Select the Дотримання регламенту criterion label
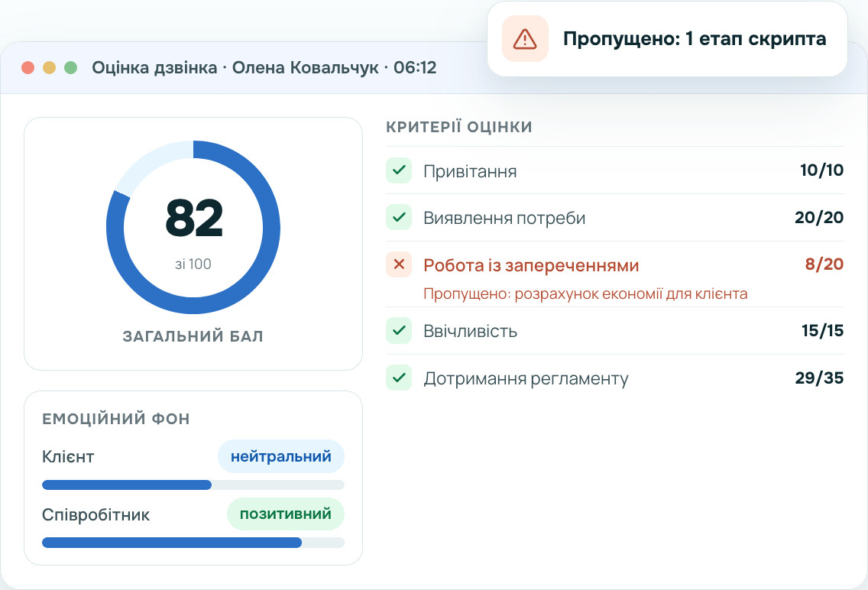This screenshot has width=868, height=590. point(526,379)
